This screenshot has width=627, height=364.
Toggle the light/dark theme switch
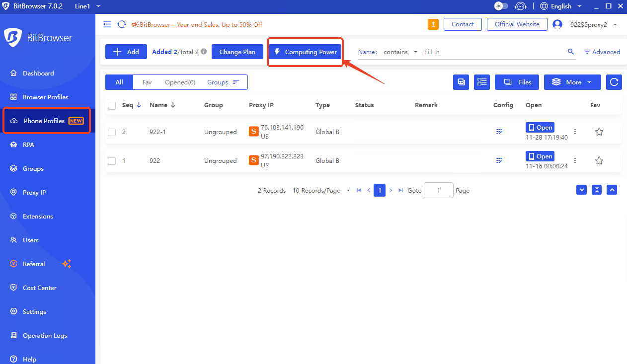pyautogui.click(x=501, y=6)
